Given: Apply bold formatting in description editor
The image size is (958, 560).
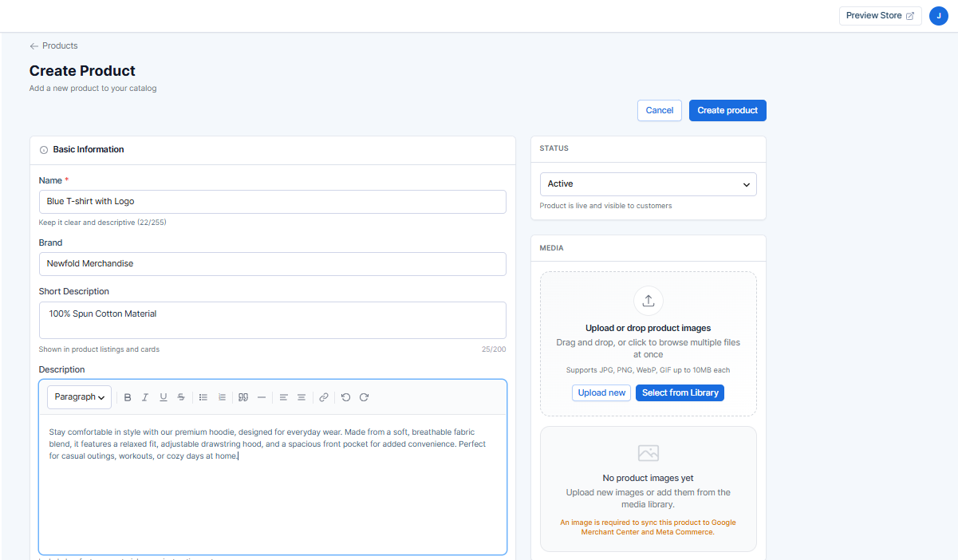Looking at the screenshot, I should click(128, 397).
